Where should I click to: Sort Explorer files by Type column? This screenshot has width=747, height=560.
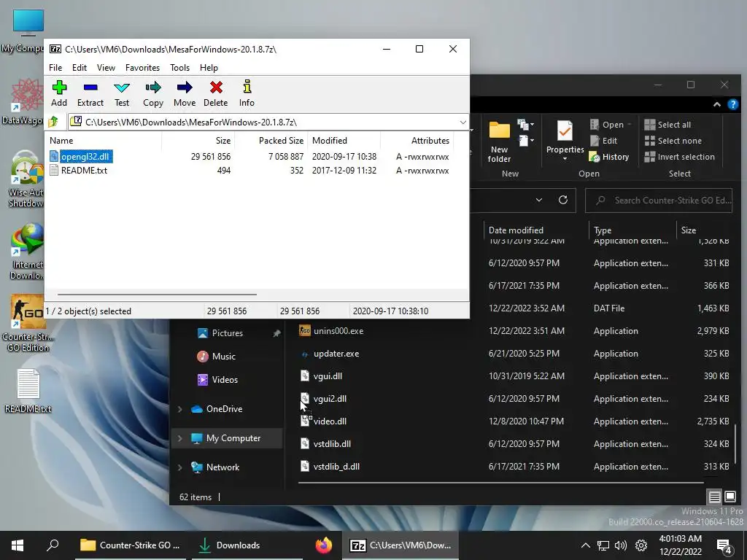point(632,230)
